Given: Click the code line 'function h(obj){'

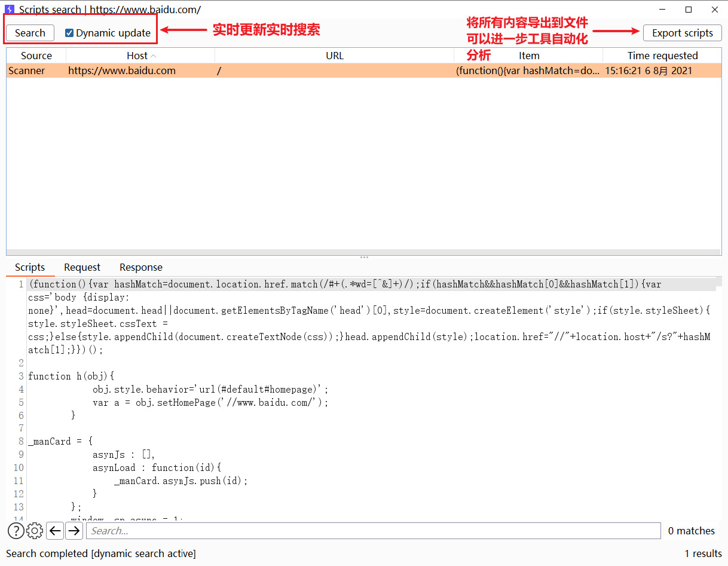Looking at the screenshot, I should [x=71, y=376].
